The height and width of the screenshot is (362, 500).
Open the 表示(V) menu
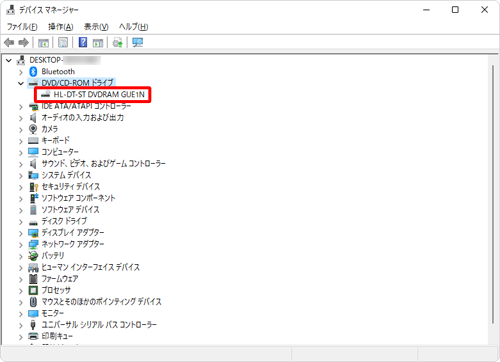(96, 27)
